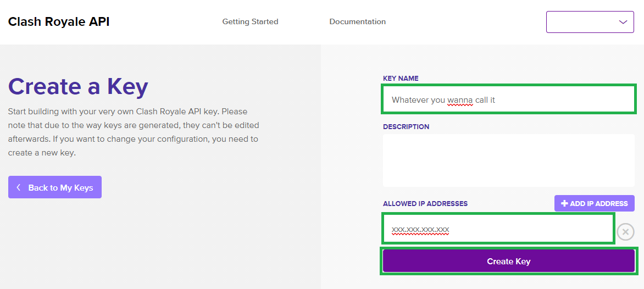Open the Getting Started page

(x=250, y=21)
